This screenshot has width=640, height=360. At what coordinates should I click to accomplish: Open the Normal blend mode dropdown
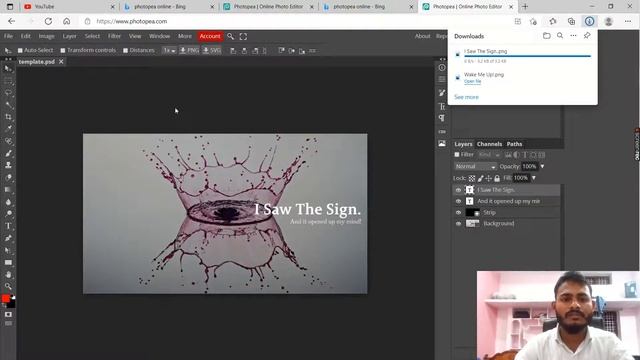475,167
